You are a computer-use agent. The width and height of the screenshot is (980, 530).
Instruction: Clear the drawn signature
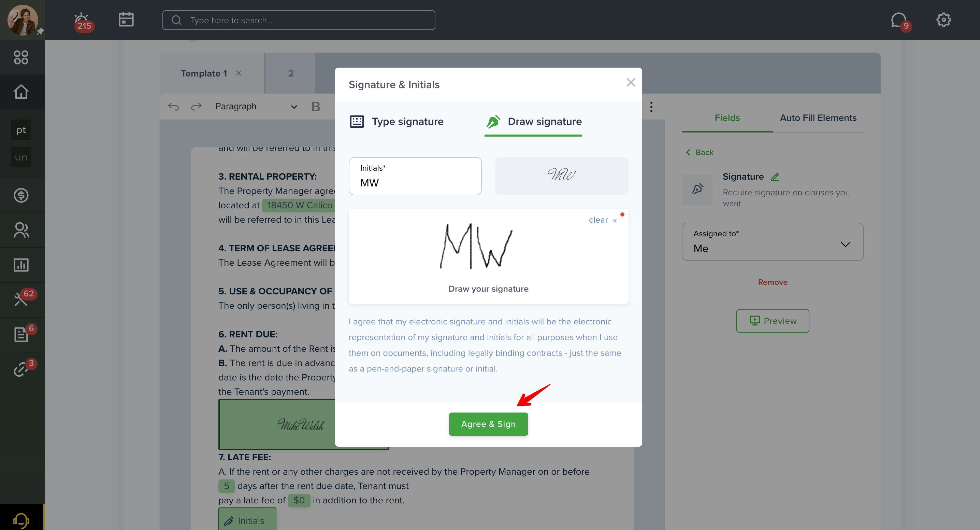603,220
